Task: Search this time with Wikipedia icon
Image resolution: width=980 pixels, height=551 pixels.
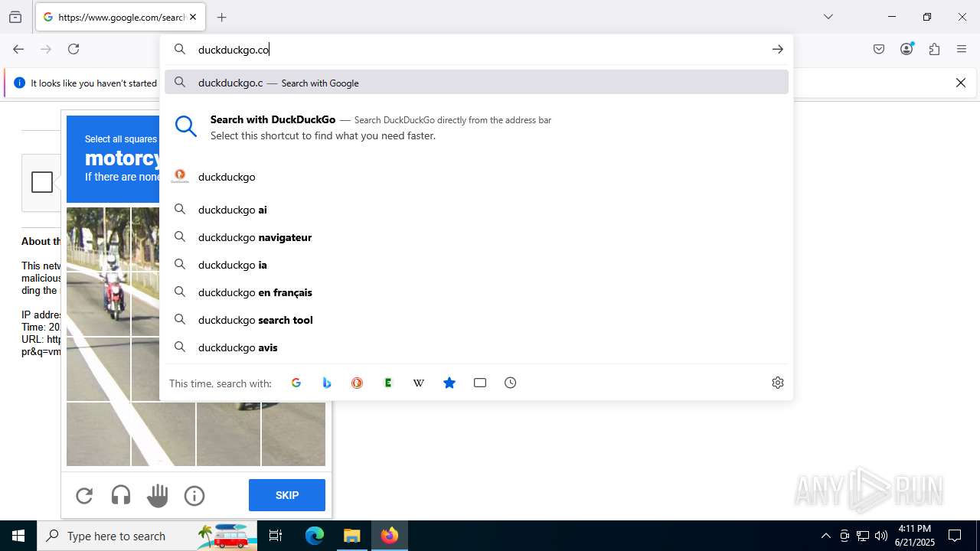Action: coord(419,383)
